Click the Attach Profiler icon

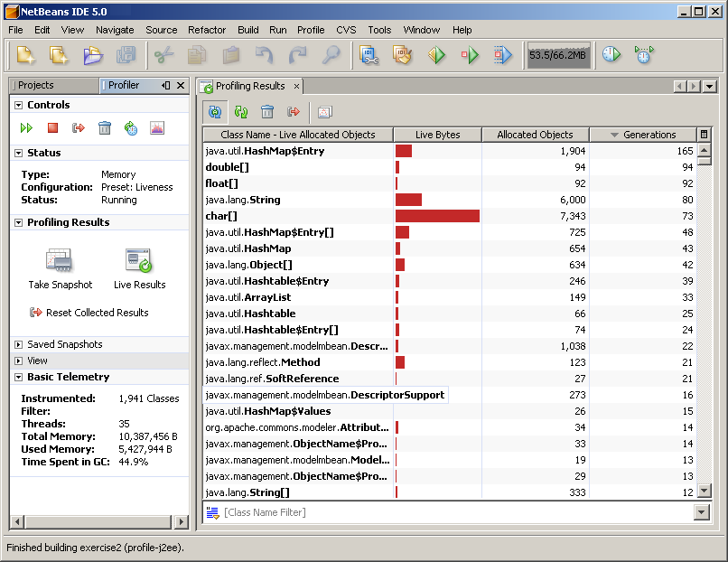[644, 54]
